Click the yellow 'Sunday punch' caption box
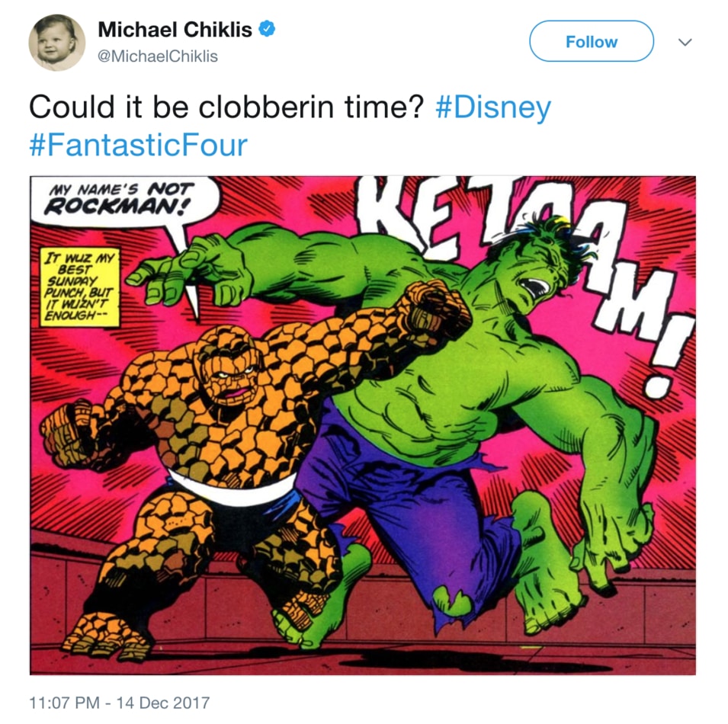The height and width of the screenshot is (724, 728). click(x=80, y=287)
